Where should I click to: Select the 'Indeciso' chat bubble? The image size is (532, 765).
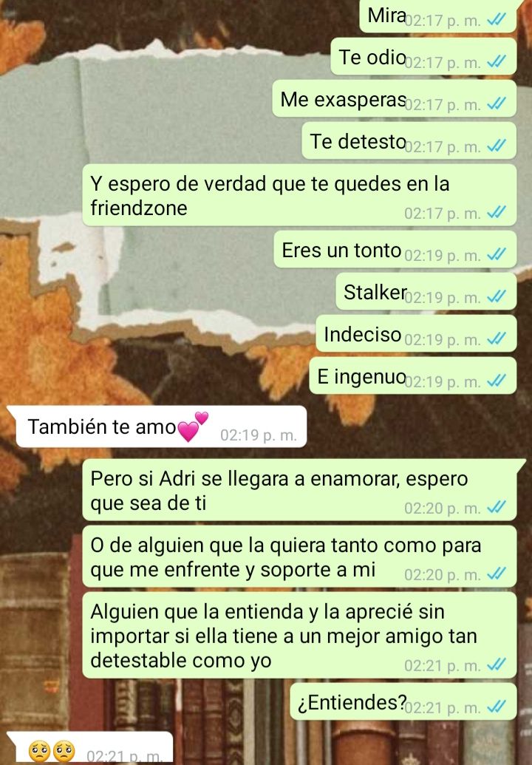tap(416, 334)
